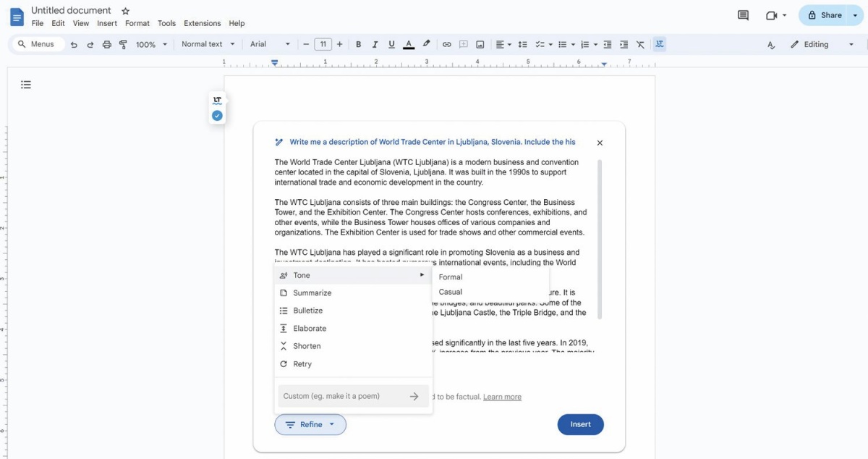Toggle bold formatting
868x459 pixels.
coord(358,44)
